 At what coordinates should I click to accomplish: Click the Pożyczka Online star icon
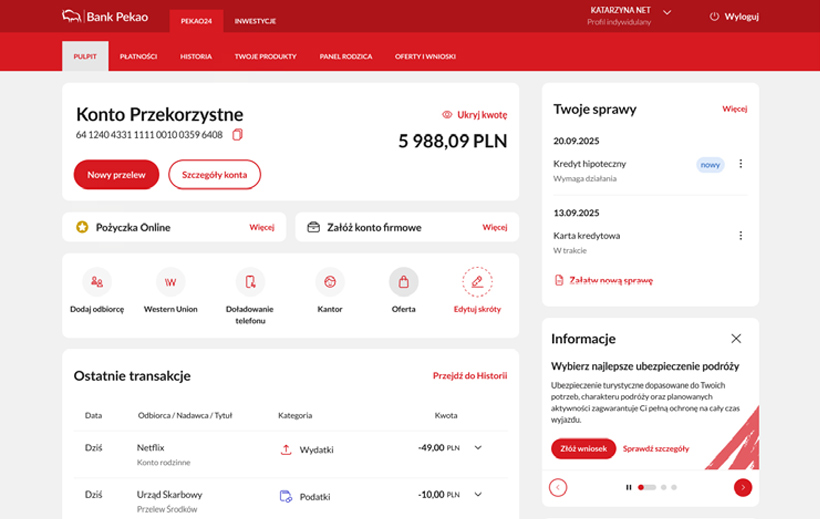[82, 227]
